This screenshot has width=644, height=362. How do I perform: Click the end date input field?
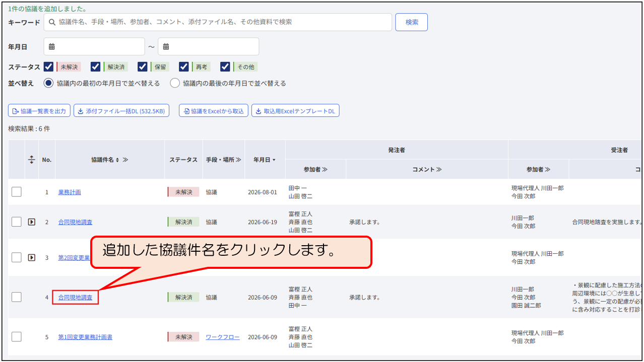209,47
